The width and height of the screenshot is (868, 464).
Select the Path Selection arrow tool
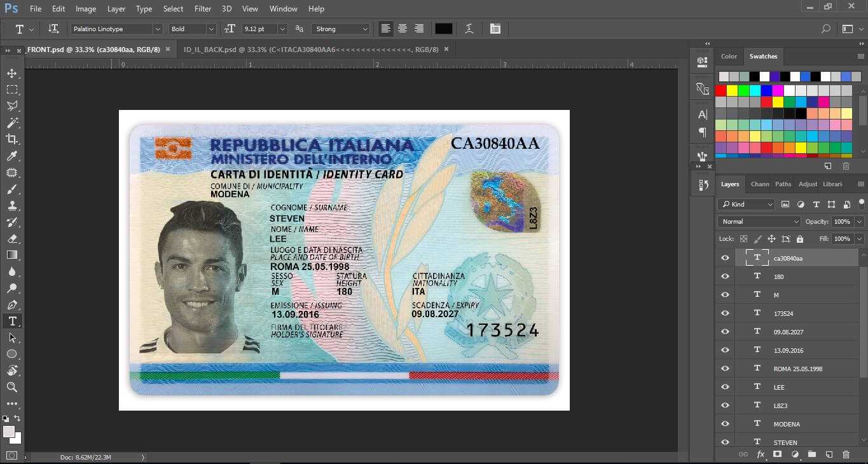pyautogui.click(x=12, y=338)
